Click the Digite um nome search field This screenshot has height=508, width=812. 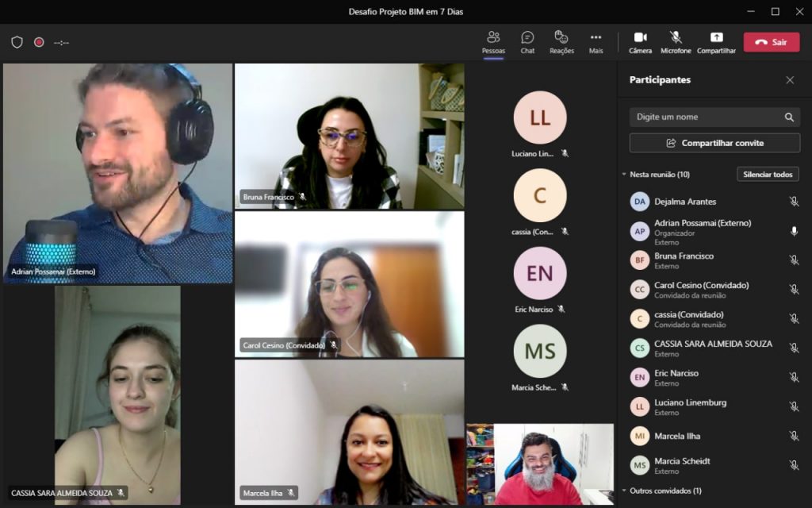point(706,117)
